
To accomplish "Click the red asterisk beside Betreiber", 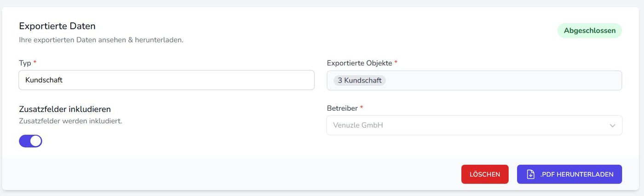I will [362, 107].
